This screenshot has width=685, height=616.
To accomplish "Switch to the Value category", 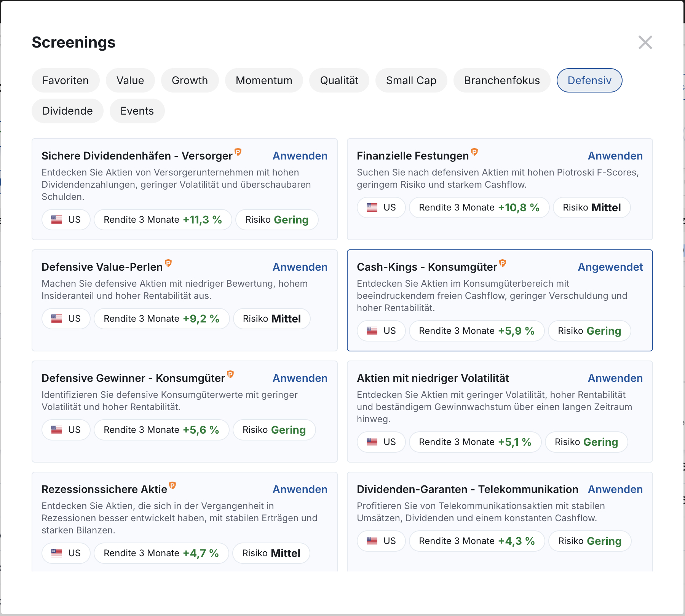I will (x=130, y=80).
